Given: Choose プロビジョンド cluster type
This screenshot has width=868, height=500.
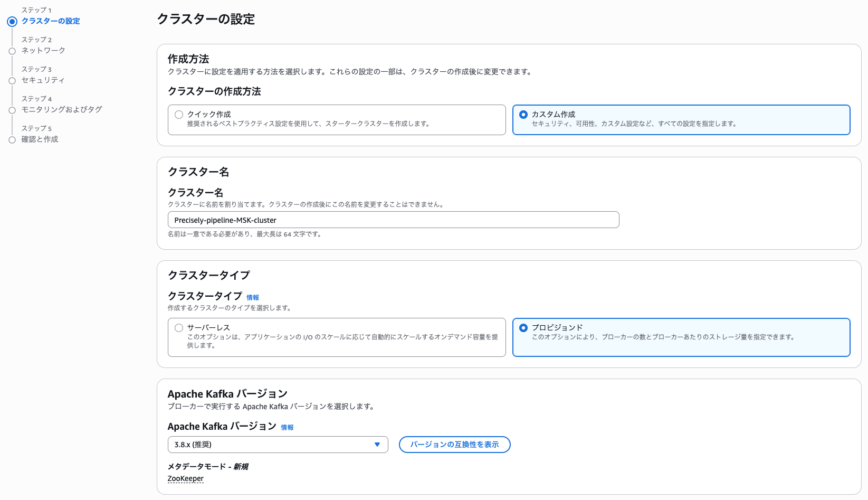Looking at the screenshot, I should coord(523,328).
